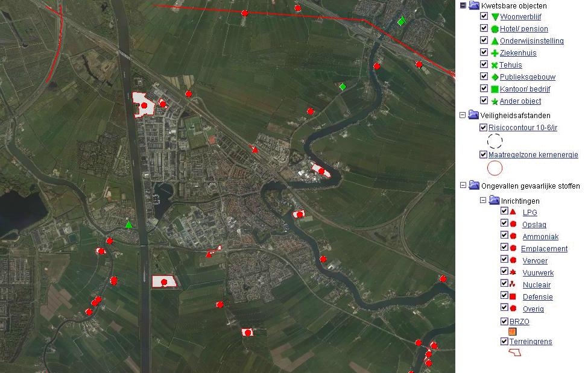Click the red square Defensie symbol

pos(513,296)
